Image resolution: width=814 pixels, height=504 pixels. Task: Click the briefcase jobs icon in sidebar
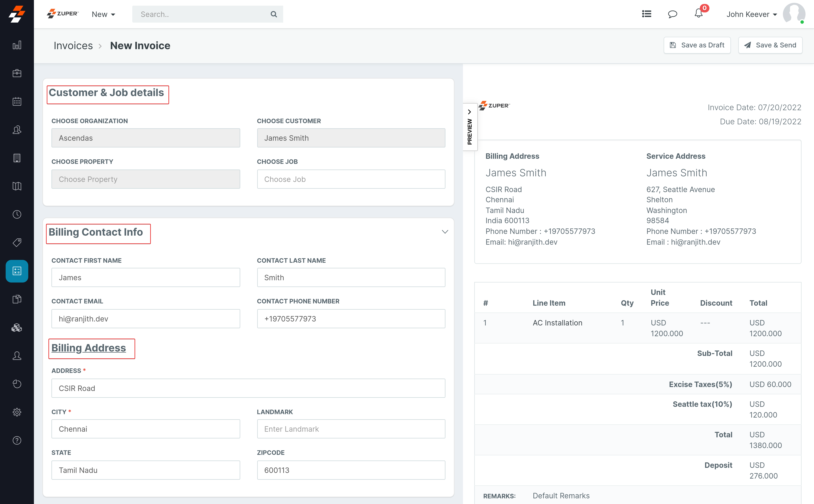[17, 73]
